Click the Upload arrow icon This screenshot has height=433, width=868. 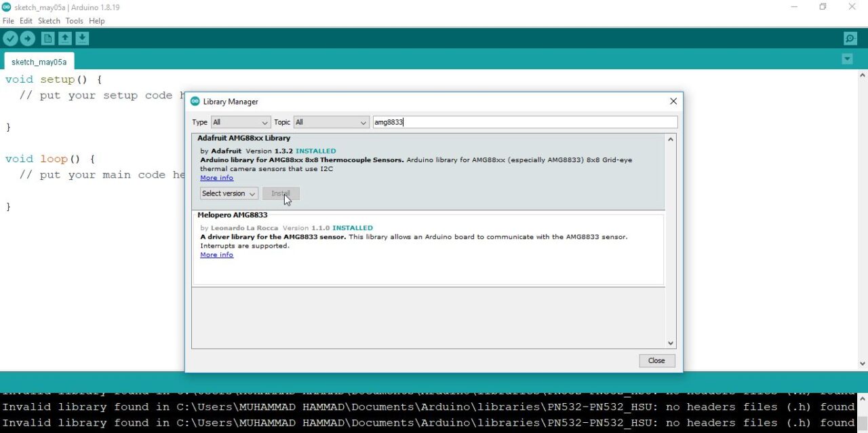tap(27, 39)
